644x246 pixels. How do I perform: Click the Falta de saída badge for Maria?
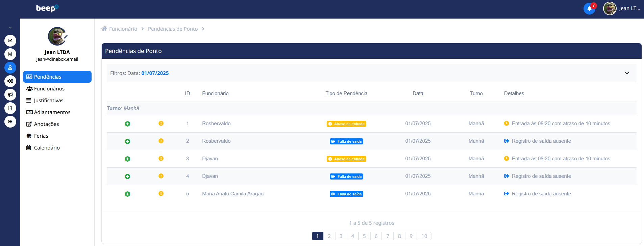346,194
